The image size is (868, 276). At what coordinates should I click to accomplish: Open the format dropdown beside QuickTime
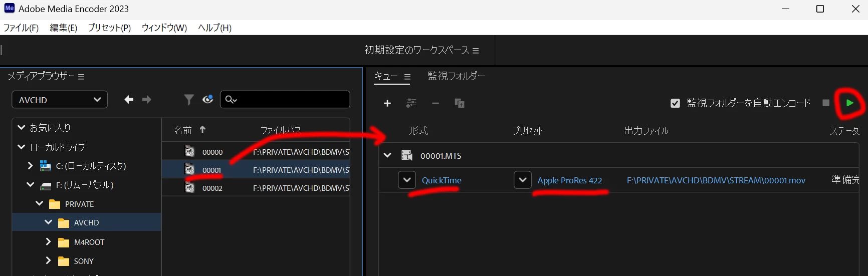(x=407, y=180)
